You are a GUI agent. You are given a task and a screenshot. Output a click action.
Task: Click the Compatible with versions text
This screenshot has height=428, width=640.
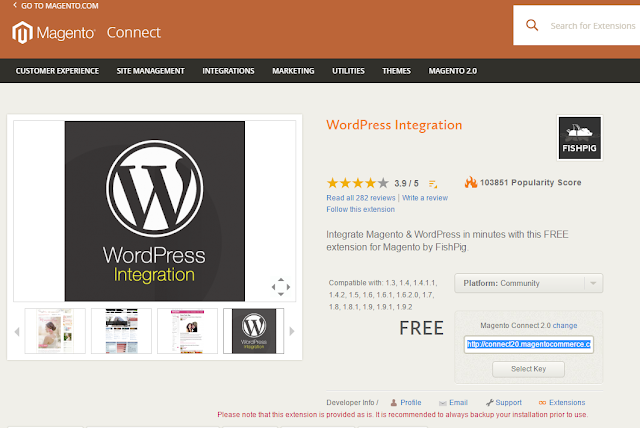[383, 295]
